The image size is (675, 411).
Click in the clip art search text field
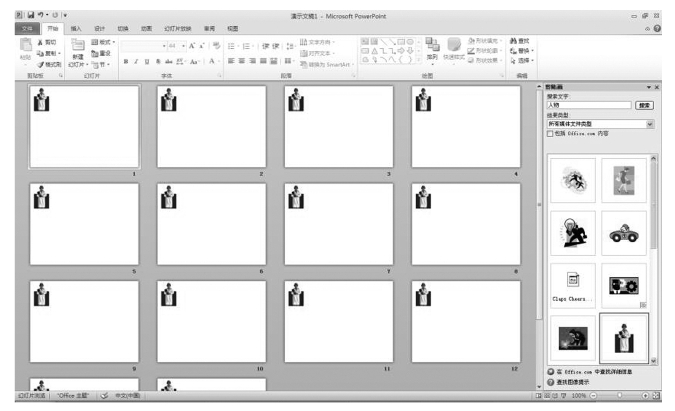click(589, 105)
